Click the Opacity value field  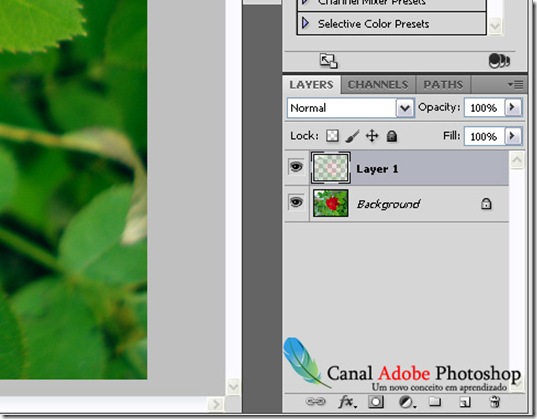484,108
